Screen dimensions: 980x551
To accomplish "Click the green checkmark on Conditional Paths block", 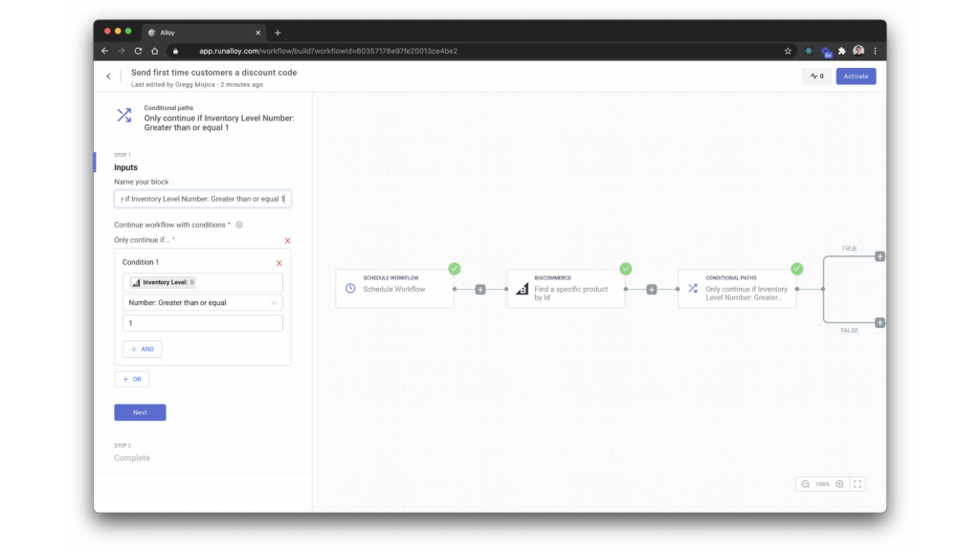I will [797, 269].
